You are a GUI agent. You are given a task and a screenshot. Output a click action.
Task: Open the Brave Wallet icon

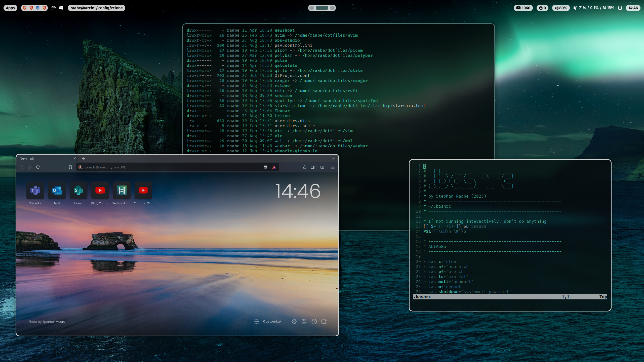[x=322, y=167]
